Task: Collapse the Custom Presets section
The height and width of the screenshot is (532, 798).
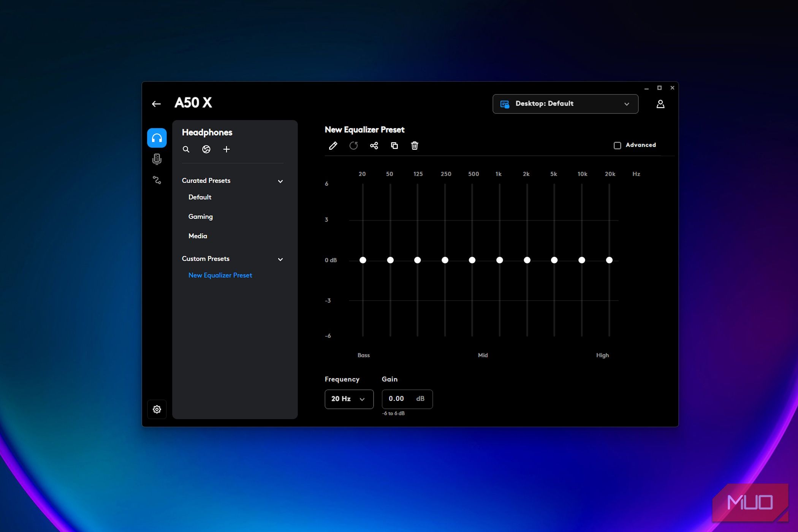Action: click(x=280, y=259)
